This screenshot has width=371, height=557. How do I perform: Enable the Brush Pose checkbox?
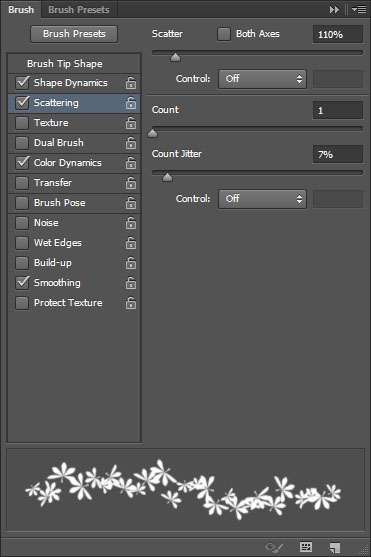tap(22, 203)
